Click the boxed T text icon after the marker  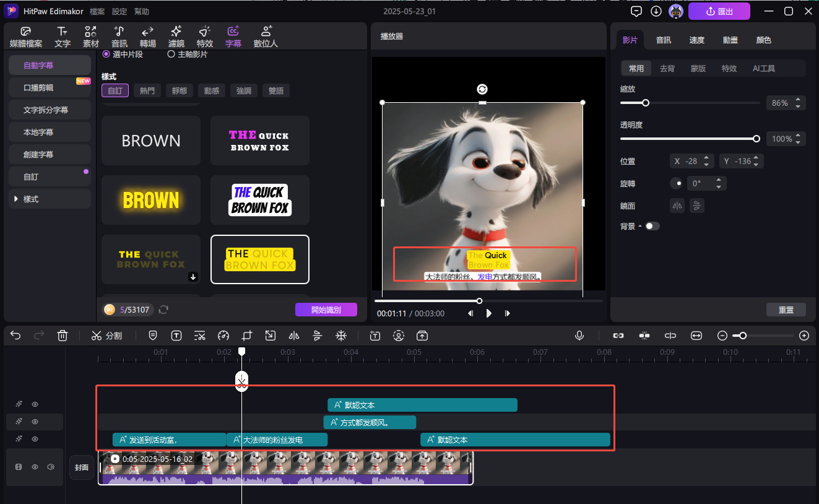tap(176, 336)
